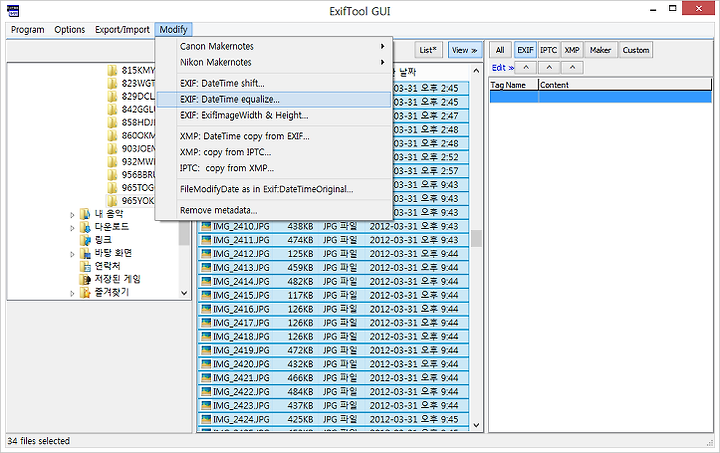Choose EXIF: DateTime shift...
720x453 pixels.
click(x=274, y=84)
